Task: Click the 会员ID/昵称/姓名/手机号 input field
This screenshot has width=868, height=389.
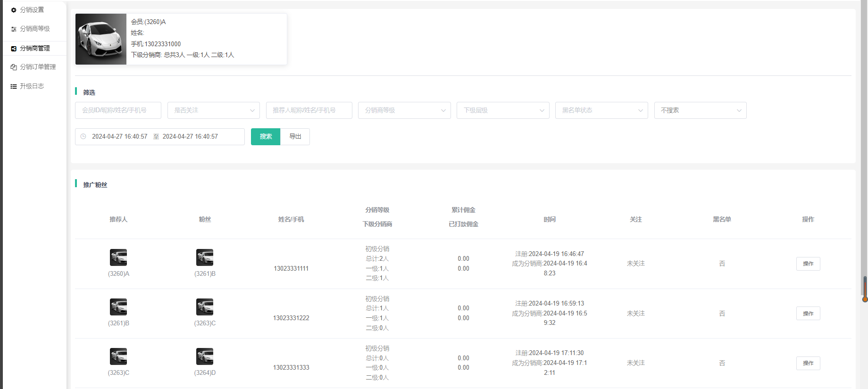Action: pos(118,110)
